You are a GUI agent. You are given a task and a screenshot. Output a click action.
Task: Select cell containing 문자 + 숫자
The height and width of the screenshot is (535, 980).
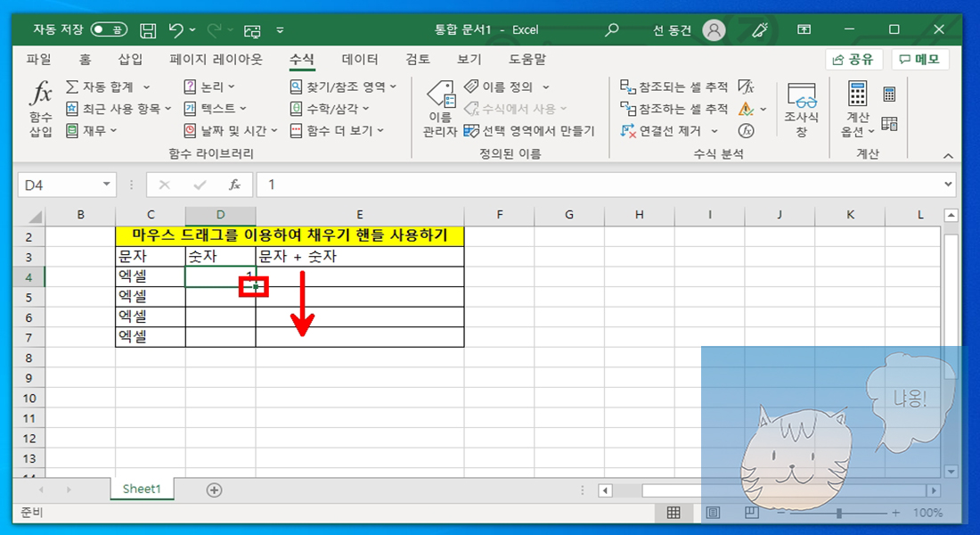coord(360,257)
